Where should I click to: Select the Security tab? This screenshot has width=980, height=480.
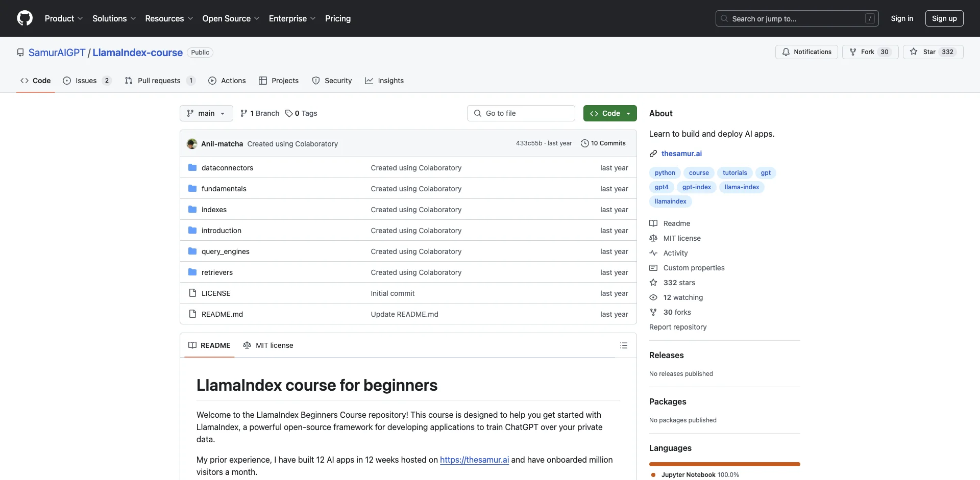[332, 81]
